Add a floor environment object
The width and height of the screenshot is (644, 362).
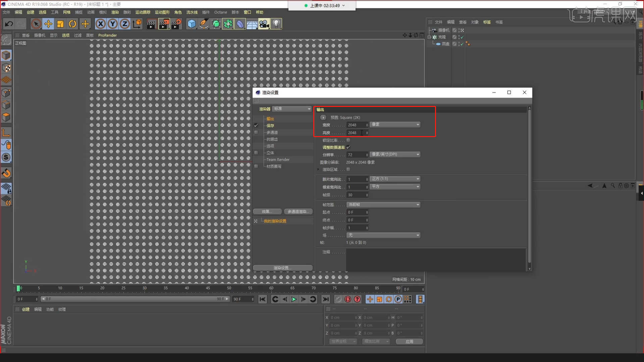pos(252,24)
